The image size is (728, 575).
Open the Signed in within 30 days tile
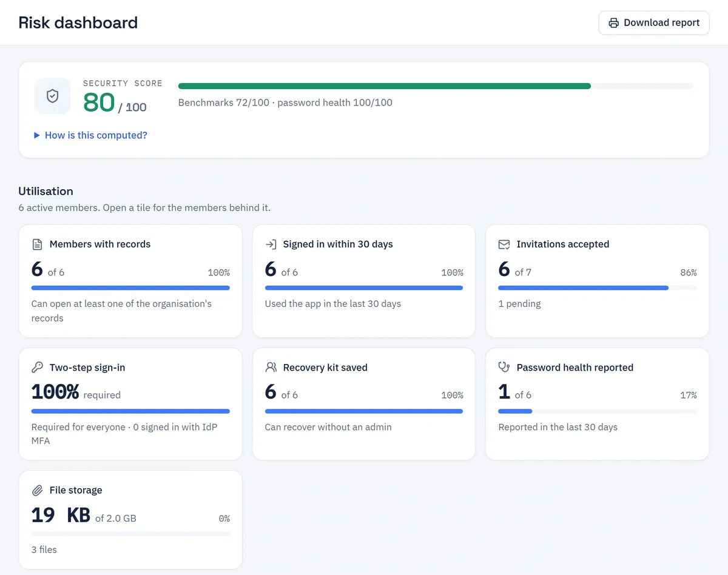[x=364, y=281]
